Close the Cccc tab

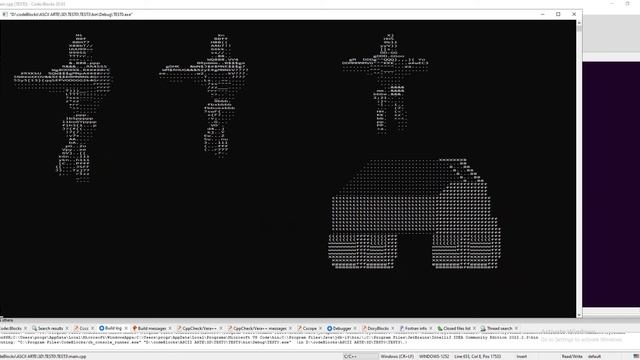pyautogui.click(x=92, y=328)
